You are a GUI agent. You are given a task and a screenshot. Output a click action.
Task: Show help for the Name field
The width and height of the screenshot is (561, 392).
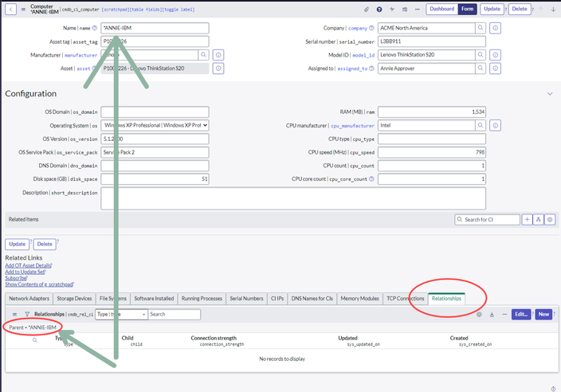(x=95, y=28)
